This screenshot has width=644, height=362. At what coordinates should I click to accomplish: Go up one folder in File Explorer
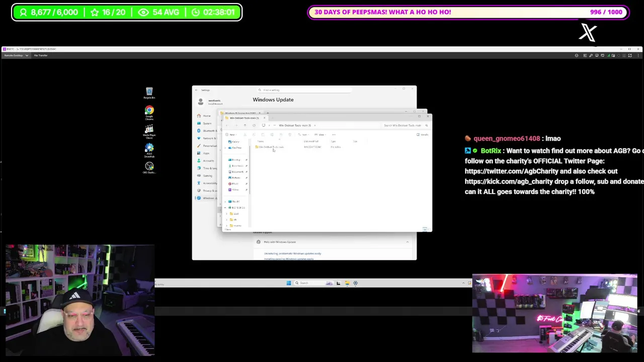click(245, 125)
